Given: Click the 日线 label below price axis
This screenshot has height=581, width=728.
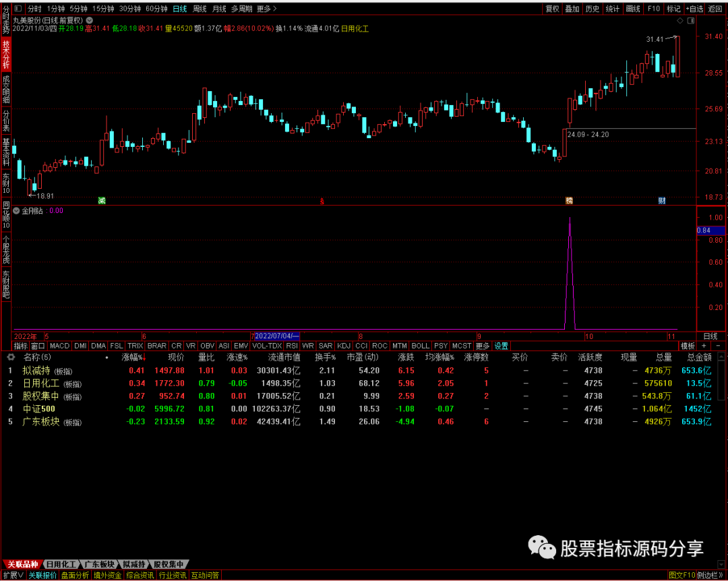Looking at the screenshot, I should tap(710, 336).
